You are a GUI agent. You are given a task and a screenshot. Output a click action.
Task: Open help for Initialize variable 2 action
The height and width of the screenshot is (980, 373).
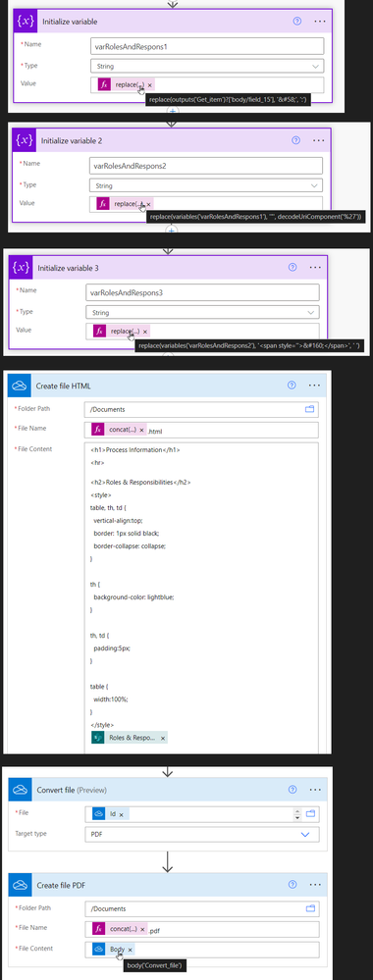(296, 140)
